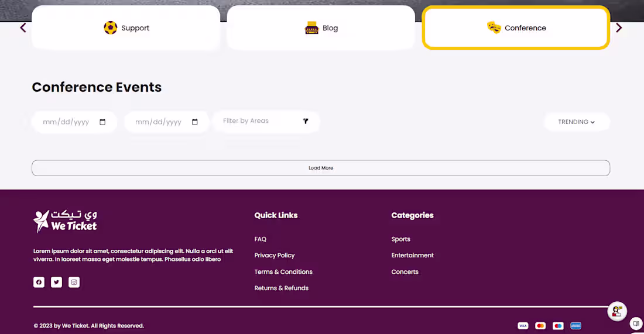Select the Blog category tab
The height and width of the screenshot is (334, 644).
(321, 28)
